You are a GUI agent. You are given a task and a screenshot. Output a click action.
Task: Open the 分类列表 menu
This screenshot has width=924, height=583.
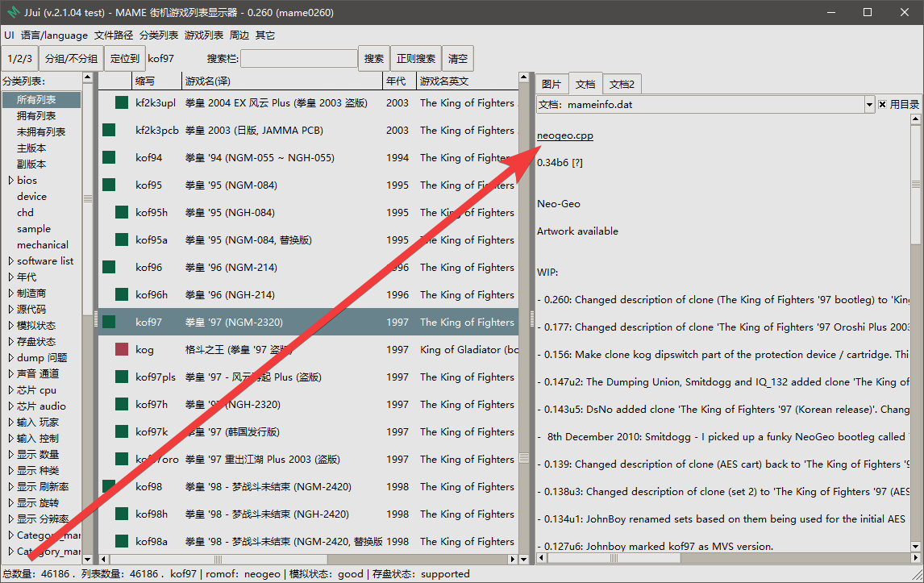[x=159, y=35]
